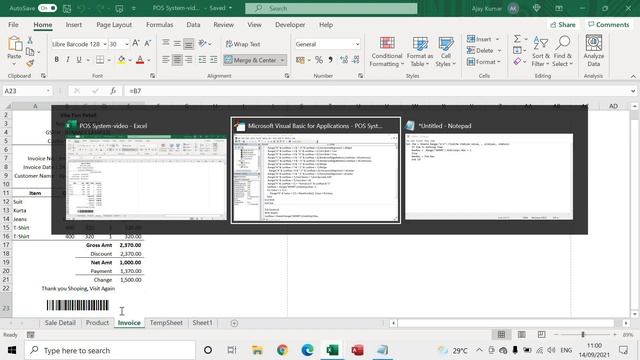Increase font size with larger A
This screenshot has height=360, width=640.
pos(136,43)
